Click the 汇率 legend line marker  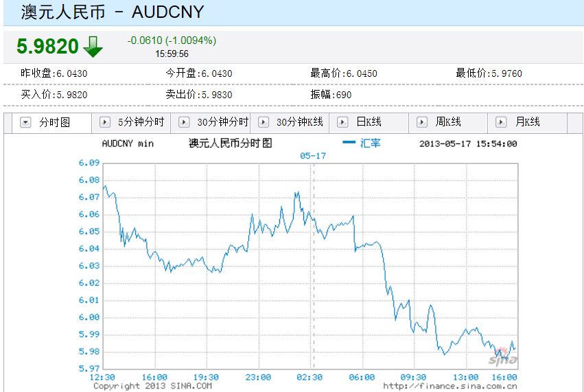[x=349, y=142]
